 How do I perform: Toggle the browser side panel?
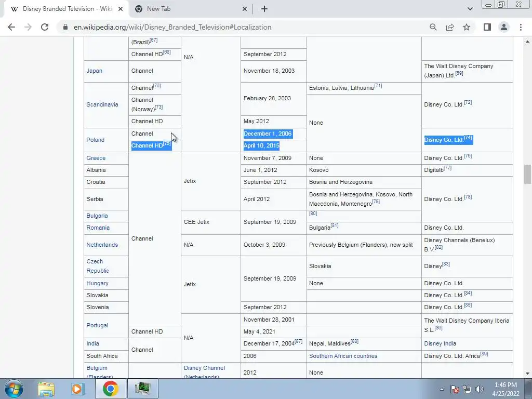coord(487,27)
